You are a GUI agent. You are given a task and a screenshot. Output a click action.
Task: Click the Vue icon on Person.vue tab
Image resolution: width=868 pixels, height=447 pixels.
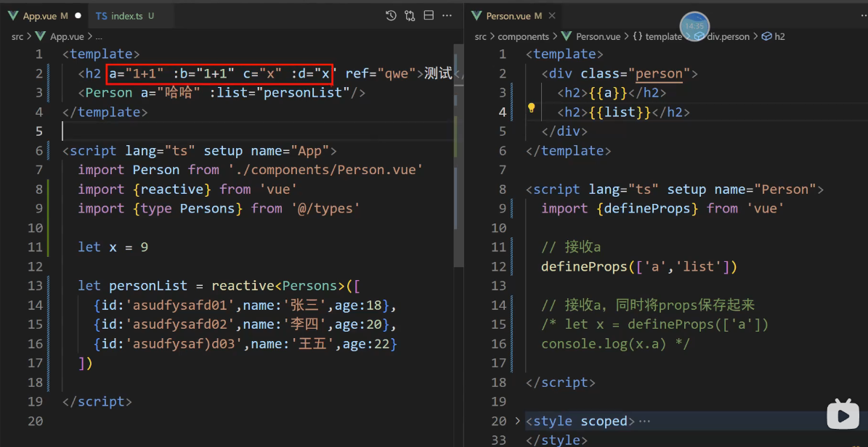coord(476,16)
